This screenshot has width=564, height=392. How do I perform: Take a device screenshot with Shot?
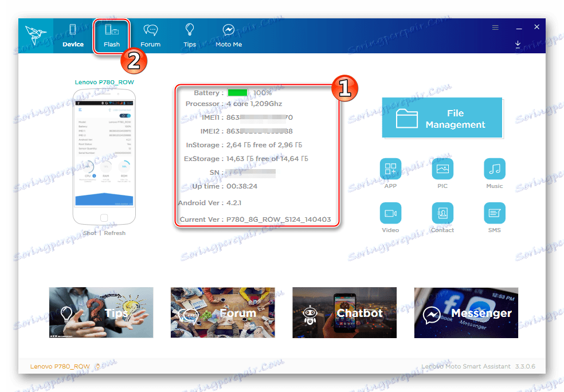89,233
